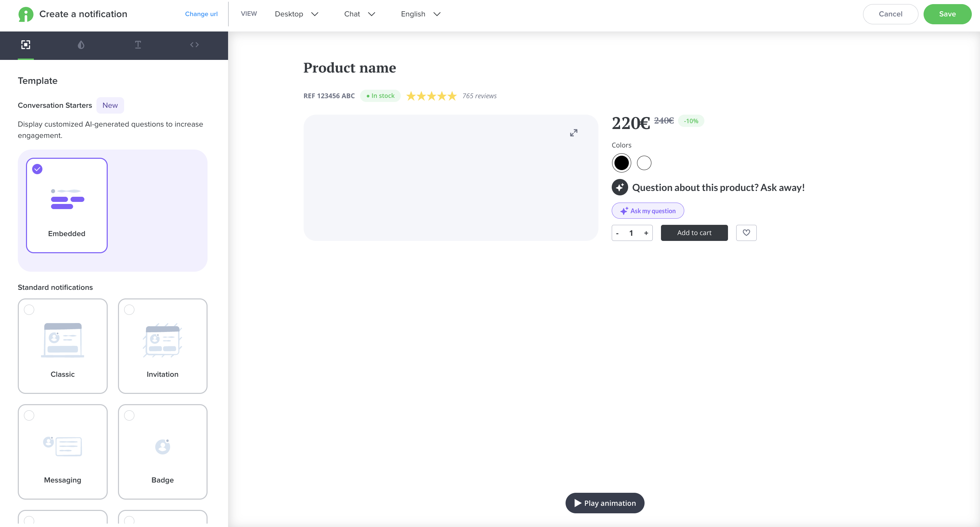980x527 pixels.
Task: Click the Product name heading
Action: (x=349, y=68)
